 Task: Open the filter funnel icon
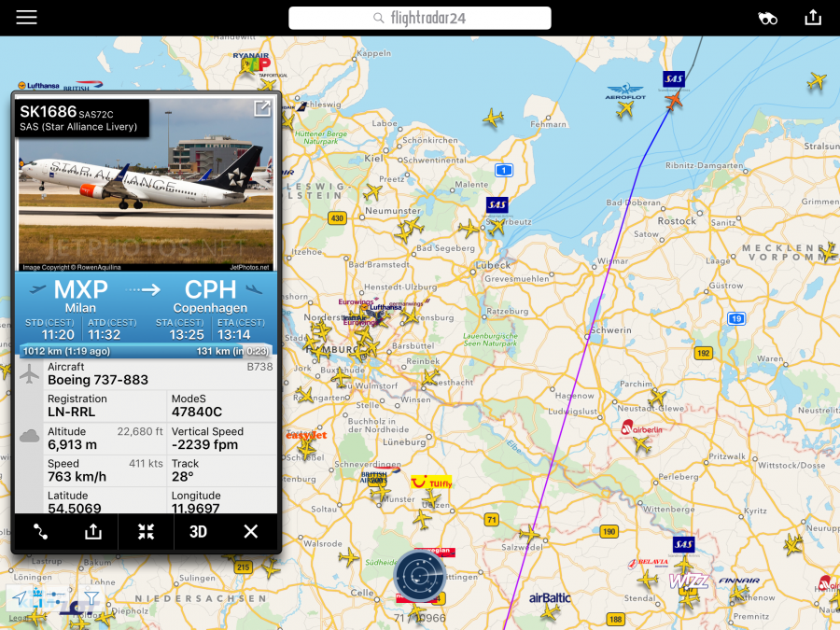click(91, 598)
